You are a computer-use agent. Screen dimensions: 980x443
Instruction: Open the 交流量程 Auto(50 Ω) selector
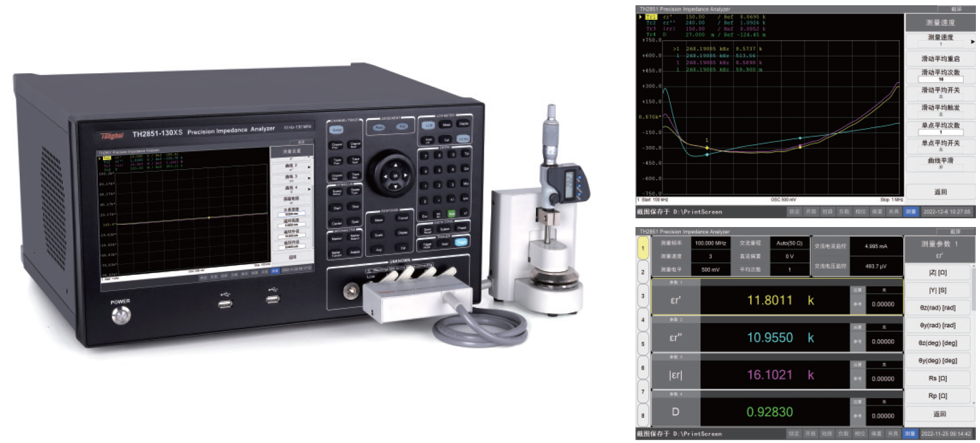point(790,243)
